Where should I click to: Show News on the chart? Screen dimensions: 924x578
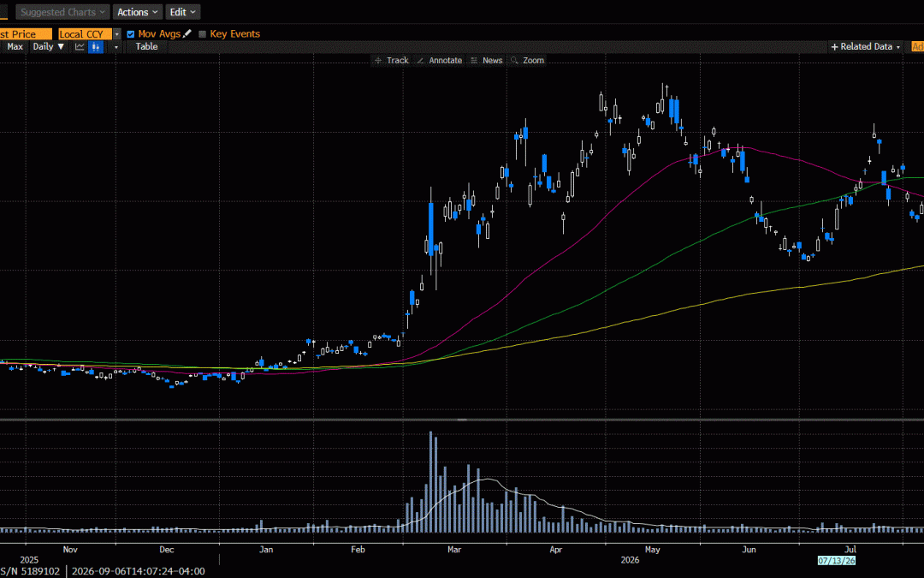487,60
